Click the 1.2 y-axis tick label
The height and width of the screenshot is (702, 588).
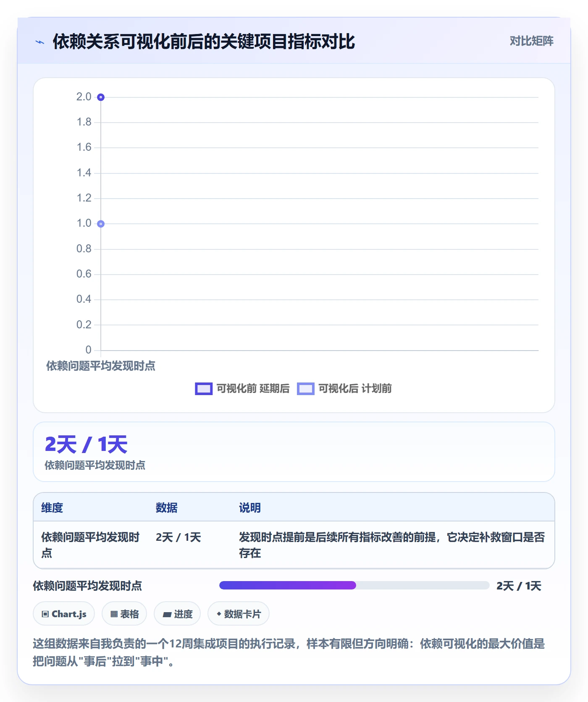coord(84,198)
